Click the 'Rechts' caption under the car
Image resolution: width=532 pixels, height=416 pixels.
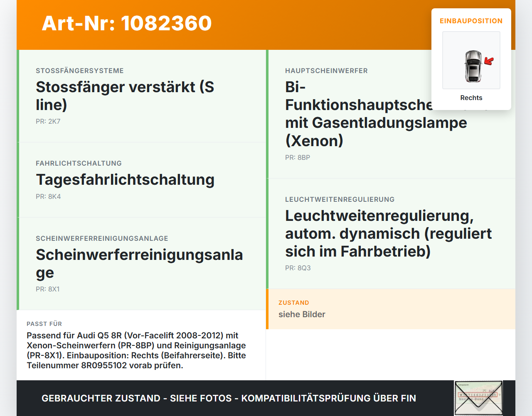[471, 98]
